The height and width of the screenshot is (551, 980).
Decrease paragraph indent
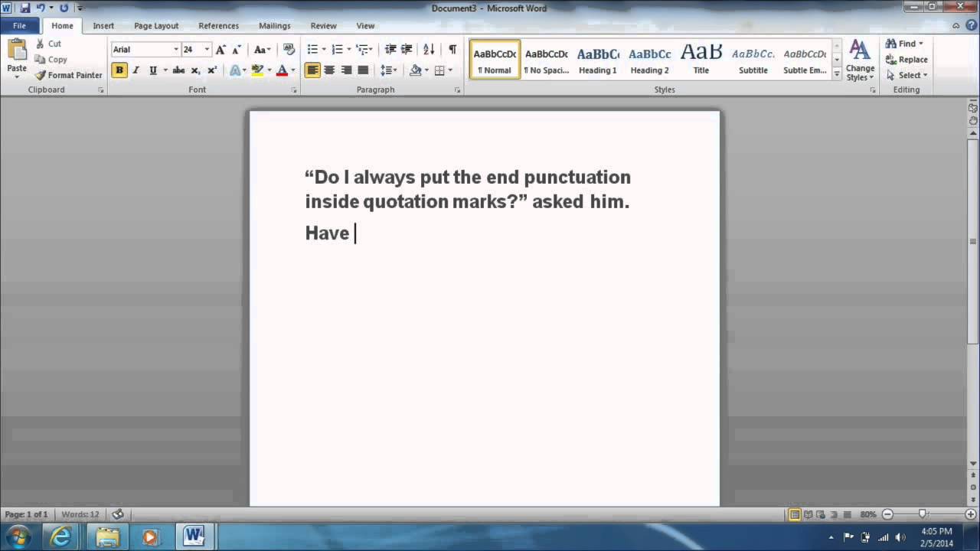click(x=390, y=49)
